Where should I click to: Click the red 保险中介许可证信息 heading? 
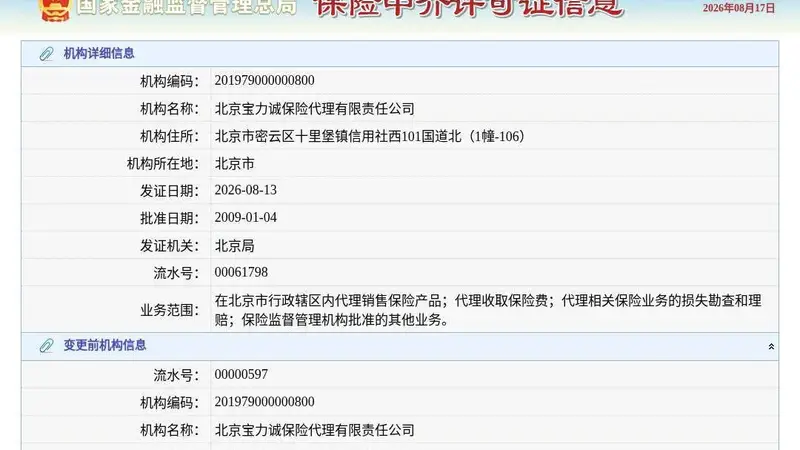[468, 8]
